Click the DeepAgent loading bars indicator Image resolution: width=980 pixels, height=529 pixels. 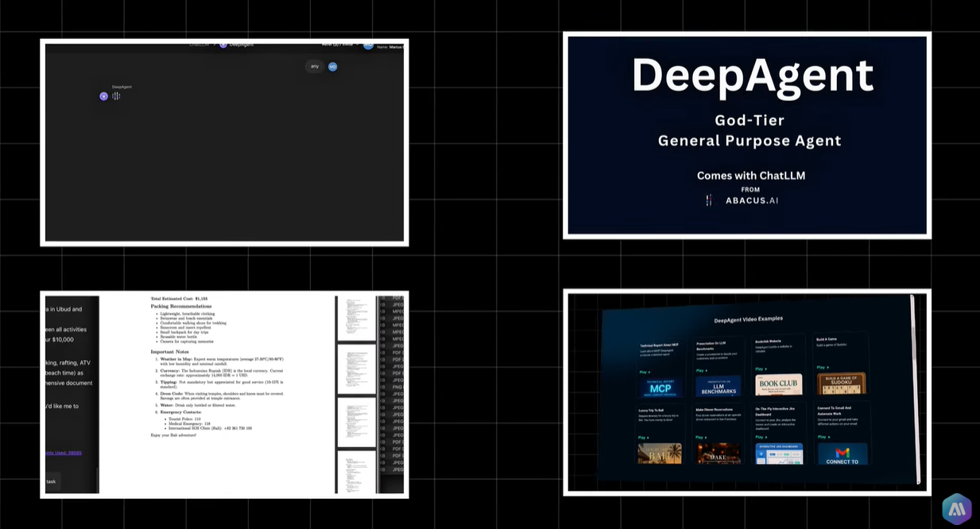point(116,96)
